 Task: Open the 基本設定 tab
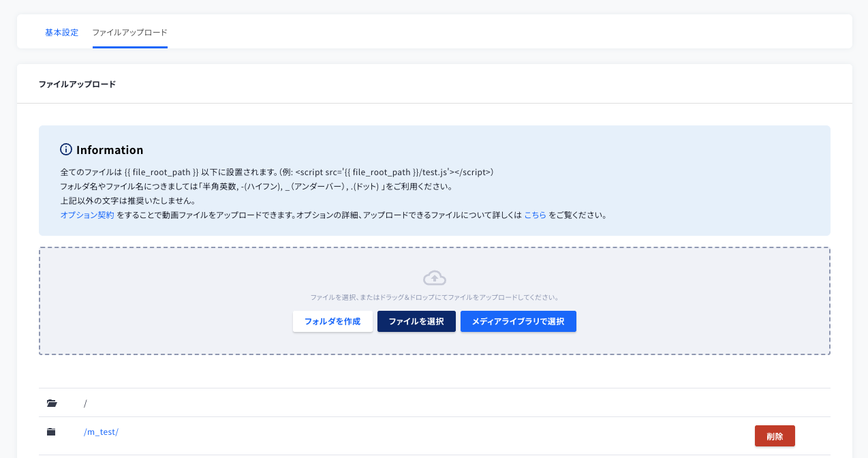(61, 32)
